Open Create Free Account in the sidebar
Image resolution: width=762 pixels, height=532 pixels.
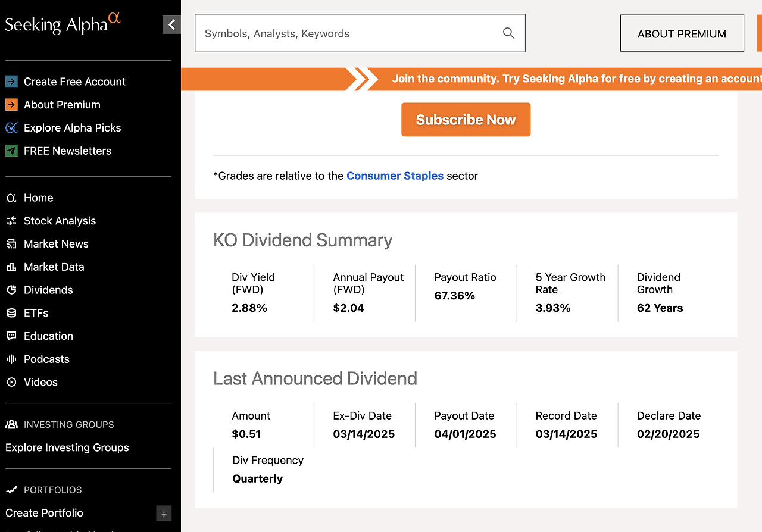pyautogui.click(x=74, y=82)
